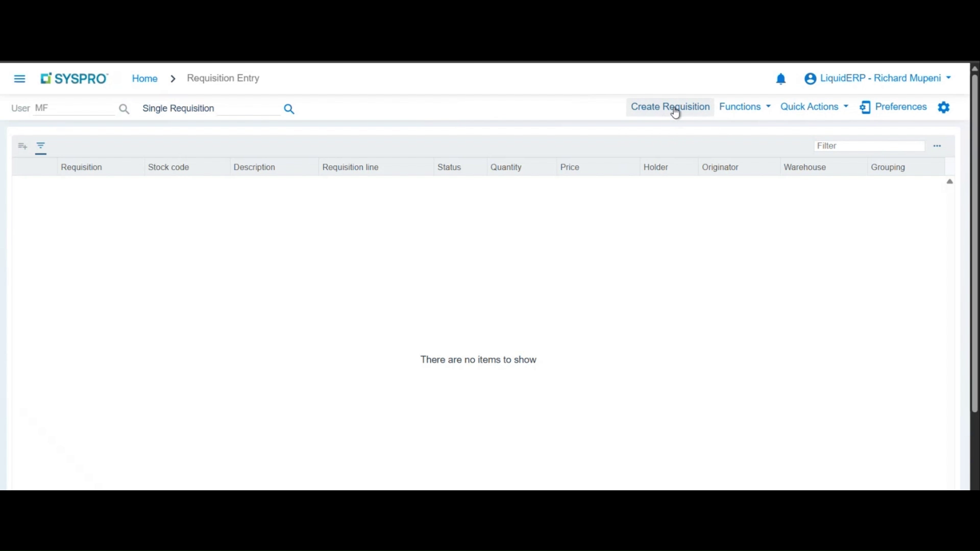Viewport: 980px width, 551px height.
Task: Click the add lines icon above the grid
Action: [x=22, y=146]
